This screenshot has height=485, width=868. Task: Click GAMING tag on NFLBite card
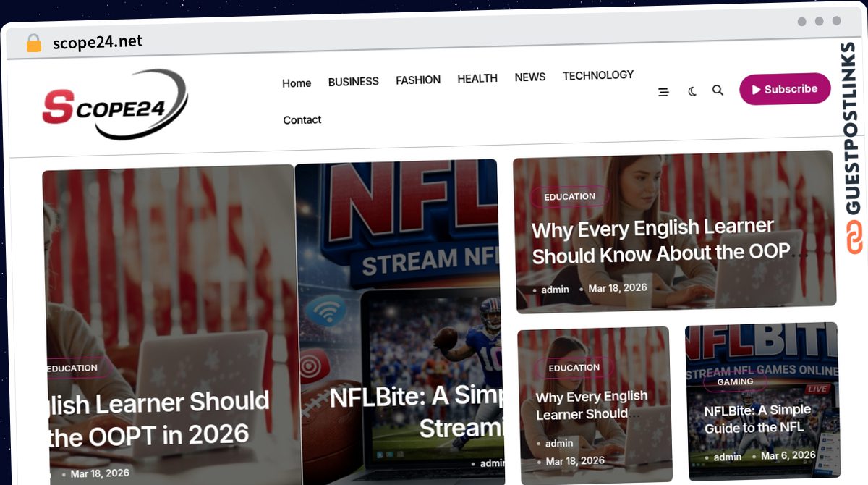tap(735, 381)
